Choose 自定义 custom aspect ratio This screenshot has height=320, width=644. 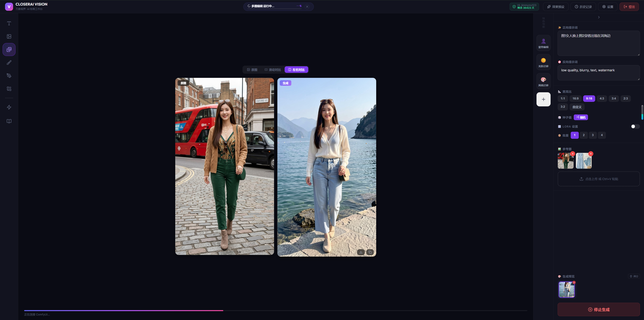point(577,107)
